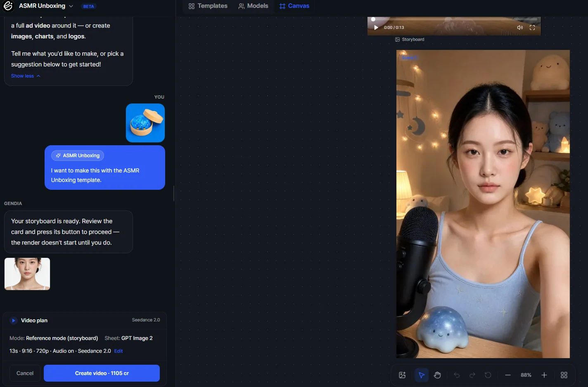Click the Seedance 2.0 model label

(x=146, y=320)
